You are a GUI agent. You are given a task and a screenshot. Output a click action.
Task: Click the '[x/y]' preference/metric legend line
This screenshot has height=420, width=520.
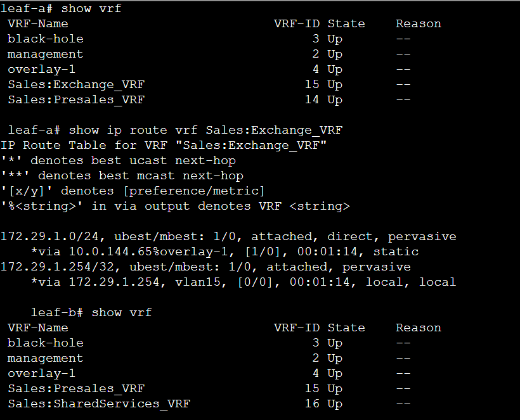[x=133, y=191]
